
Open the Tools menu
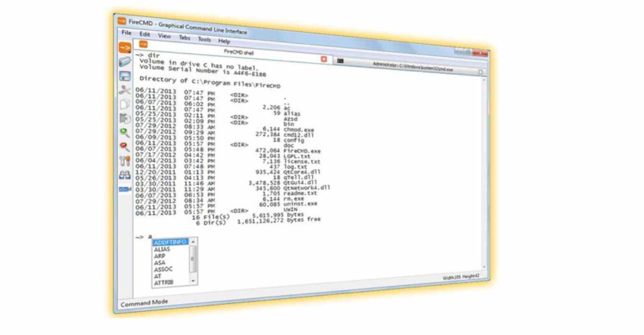click(x=204, y=40)
